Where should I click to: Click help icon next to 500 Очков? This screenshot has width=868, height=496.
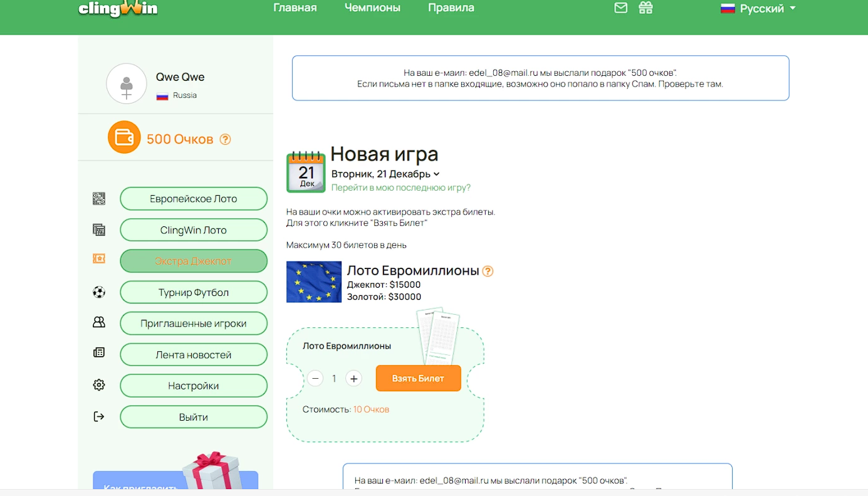[226, 139]
